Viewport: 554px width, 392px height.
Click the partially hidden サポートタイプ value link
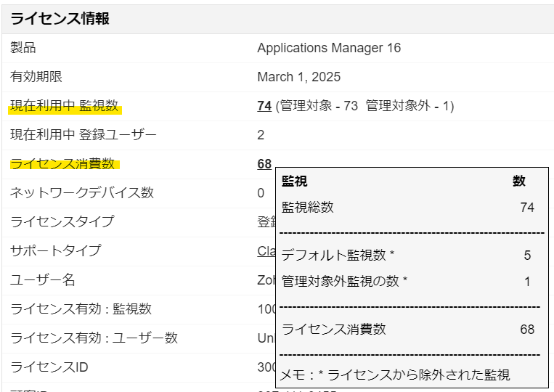coord(266,251)
